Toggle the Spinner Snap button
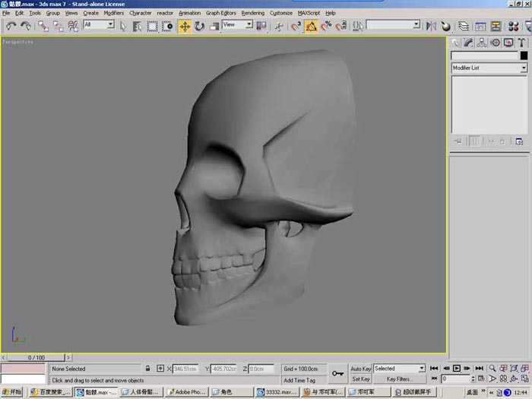This screenshot has height=399, width=532. pos(341,26)
